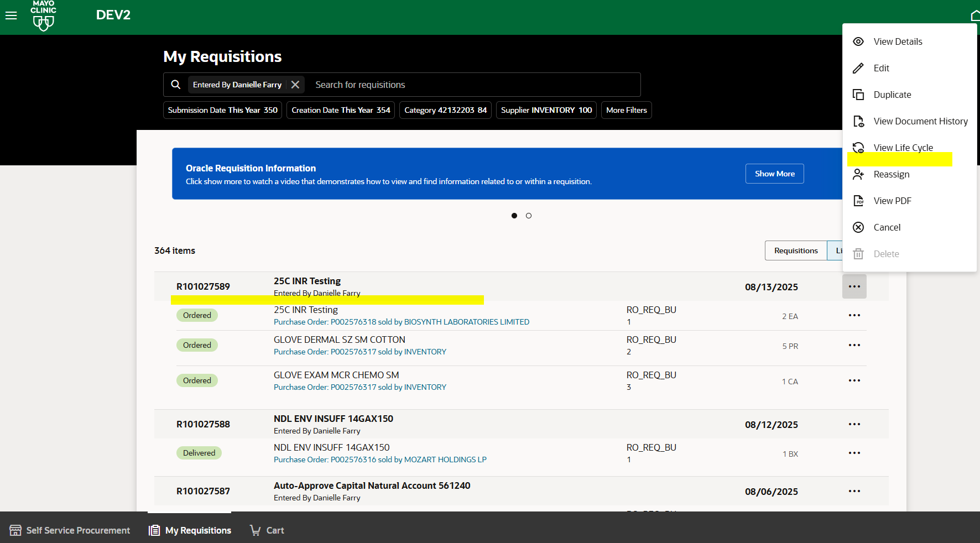Select View Life Cycle from the menu
This screenshot has height=543, width=980.
(903, 147)
